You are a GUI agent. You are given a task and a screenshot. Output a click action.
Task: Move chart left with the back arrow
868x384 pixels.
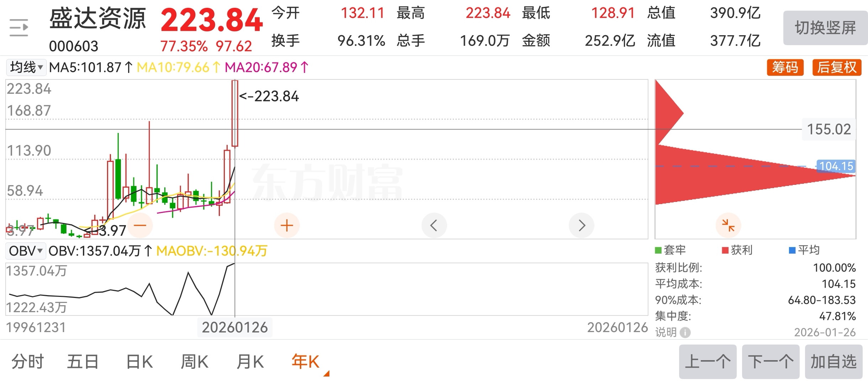tap(434, 225)
